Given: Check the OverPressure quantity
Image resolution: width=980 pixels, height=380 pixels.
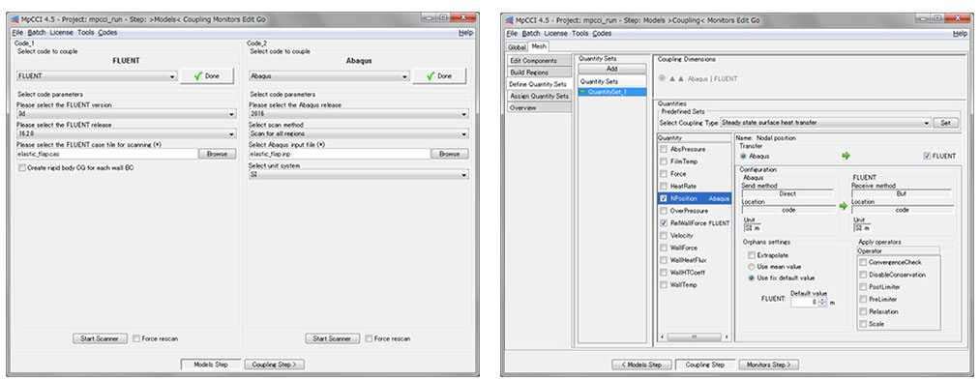Looking at the screenshot, I should click(663, 211).
